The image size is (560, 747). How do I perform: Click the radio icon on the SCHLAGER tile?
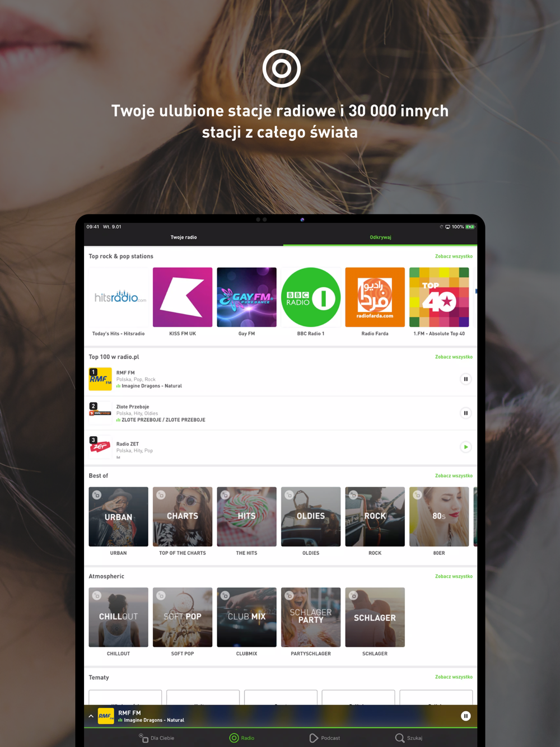point(353,596)
